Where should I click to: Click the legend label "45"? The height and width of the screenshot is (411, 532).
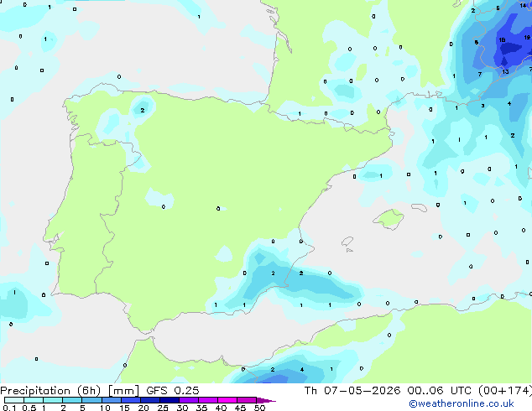pos(240,408)
